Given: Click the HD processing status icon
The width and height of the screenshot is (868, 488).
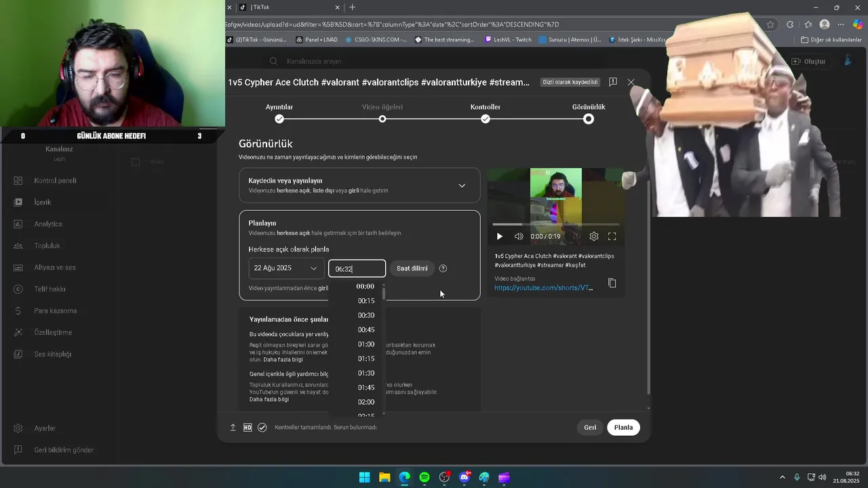Looking at the screenshot, I should tap(248, 428).
